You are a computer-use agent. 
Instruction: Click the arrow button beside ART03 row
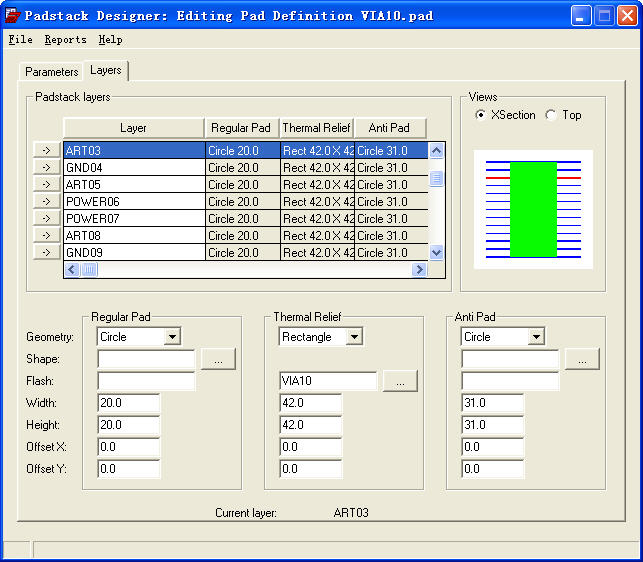pos(46,150)
